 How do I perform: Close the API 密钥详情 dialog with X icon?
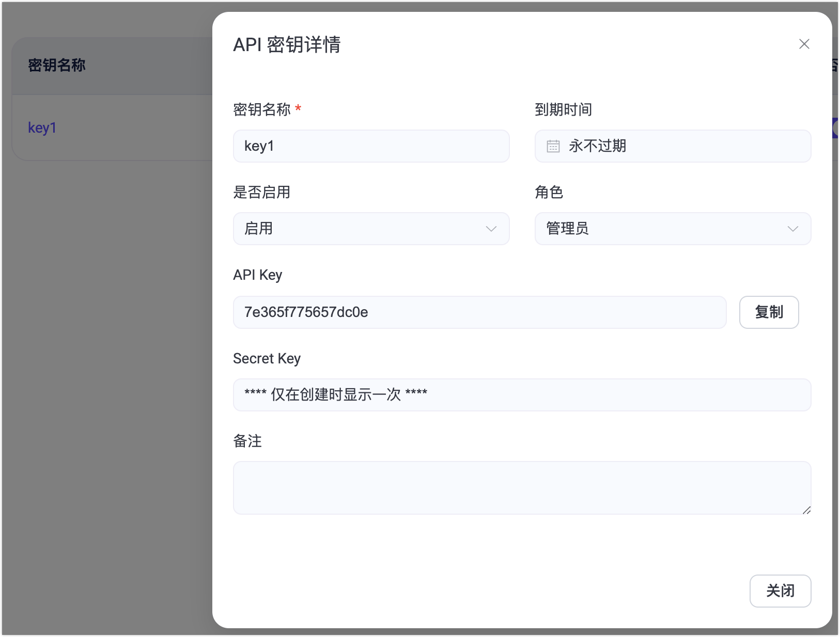[804, 44]
